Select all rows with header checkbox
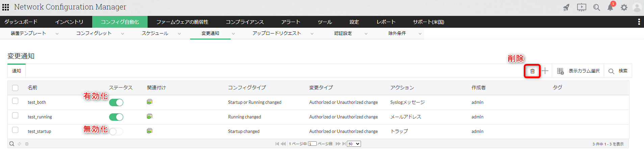The height and width of the screenshot is (160, 644). tap(15, 88)
